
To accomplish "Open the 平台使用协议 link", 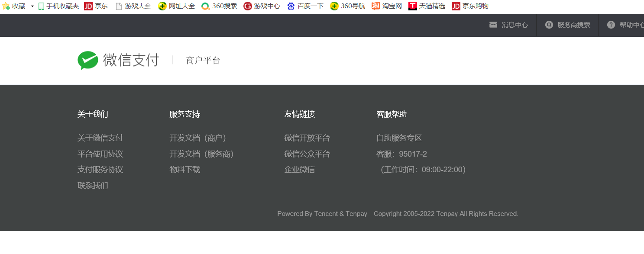I will (100, 154).
